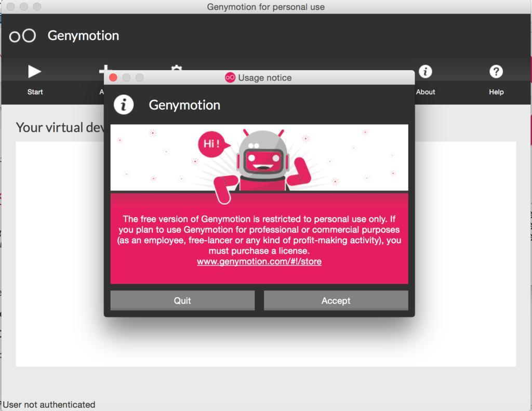Click the 'Usage notice' dialog title text
Image resolution: width=532 pixels, height=411 pixels.
264,78
